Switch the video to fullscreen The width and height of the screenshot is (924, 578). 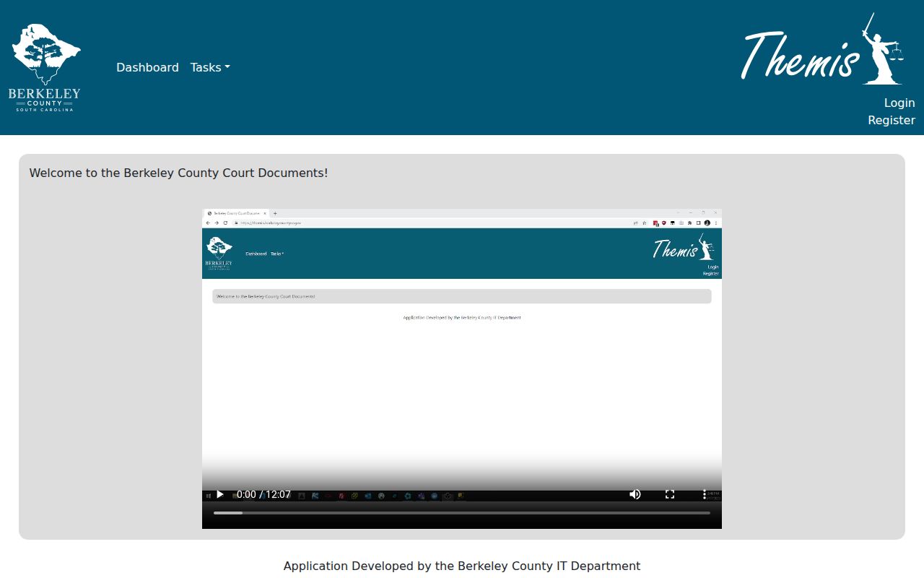click(670, 494)
